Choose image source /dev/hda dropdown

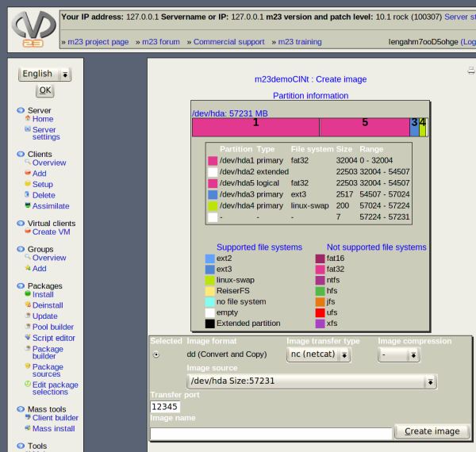[x=312, y=381]
